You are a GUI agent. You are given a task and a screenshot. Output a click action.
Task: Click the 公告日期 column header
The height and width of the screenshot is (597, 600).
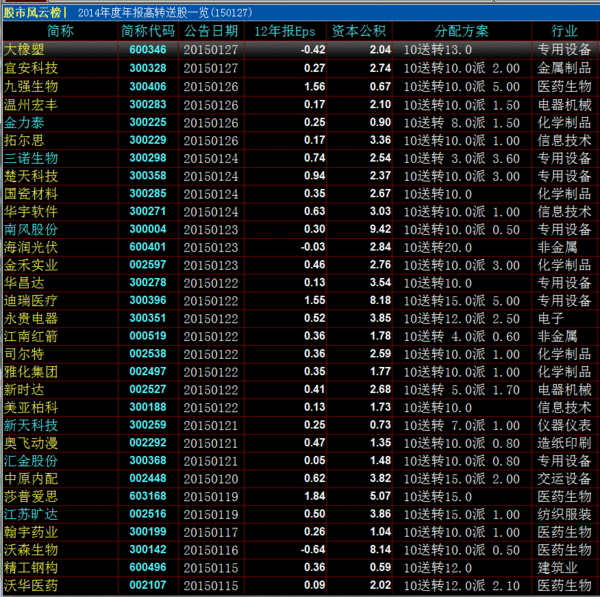click(x=211, y=31)
